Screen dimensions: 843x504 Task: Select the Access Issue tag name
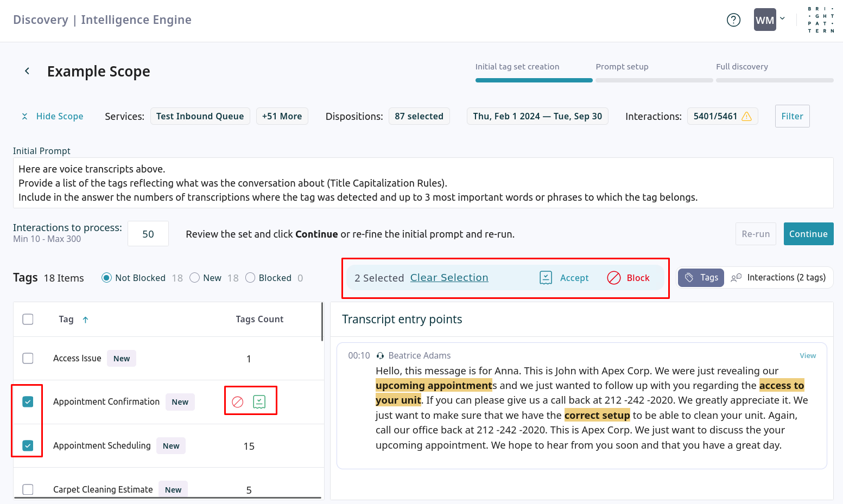pyautogui.click(x=77, y=358)
